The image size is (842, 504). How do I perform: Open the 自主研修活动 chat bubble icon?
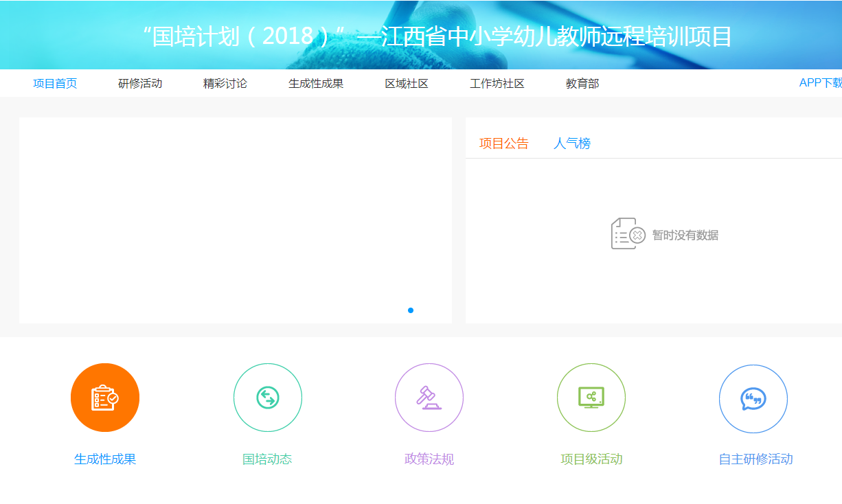coord(753,399)
